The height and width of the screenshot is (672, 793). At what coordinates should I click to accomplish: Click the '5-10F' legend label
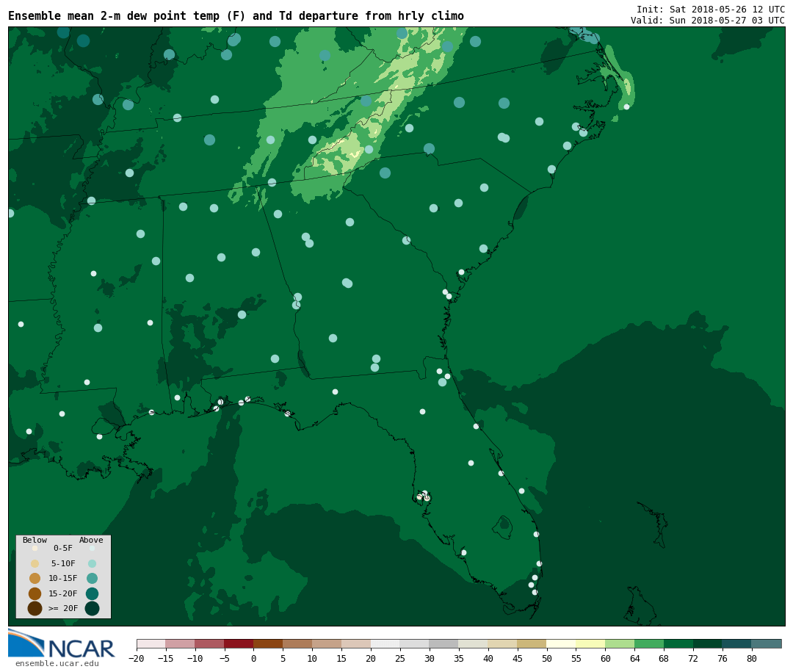point(63,564)
